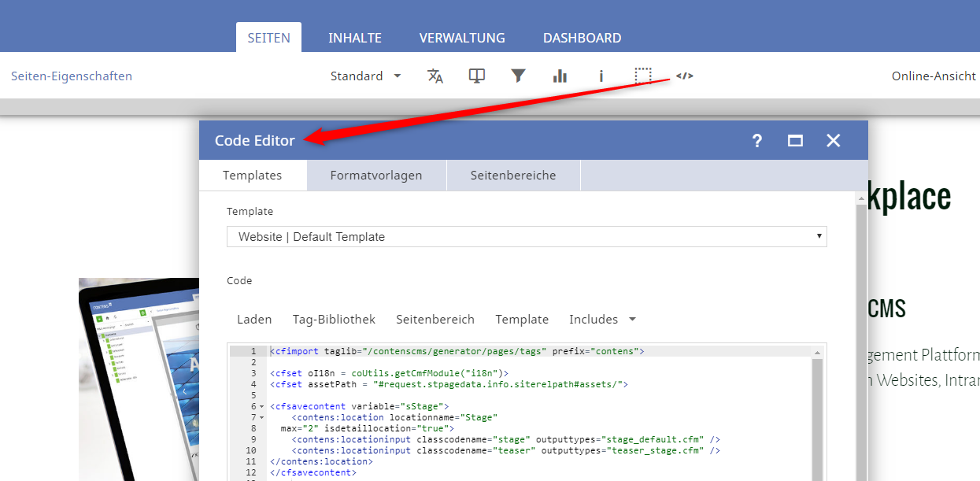Switch to the Formatvorlagen tab
Screen dimensions: 980x481
tap(376, 176)
